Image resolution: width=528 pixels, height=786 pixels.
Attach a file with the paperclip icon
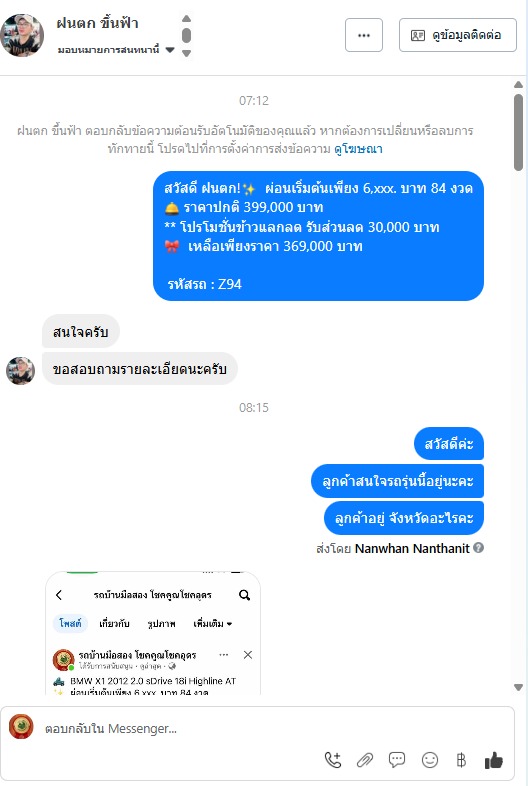click(x=365, y=760)
